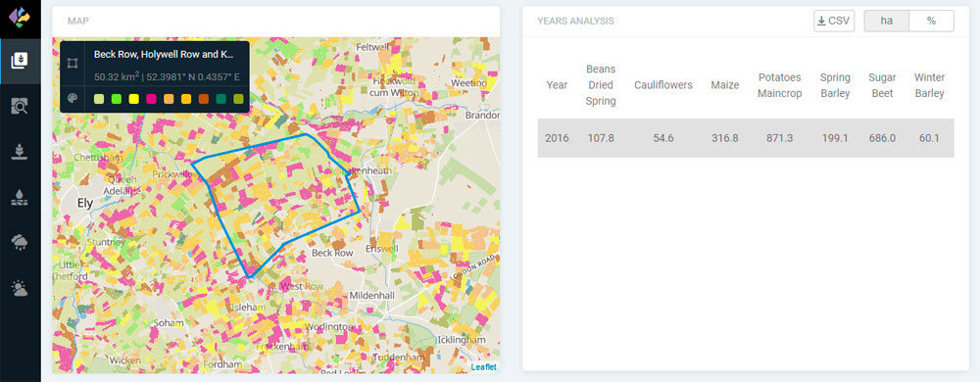Click the Isleham label on map
Image resolution: width=980 pixels, height=382 pixels.
(x=248, y=308)
